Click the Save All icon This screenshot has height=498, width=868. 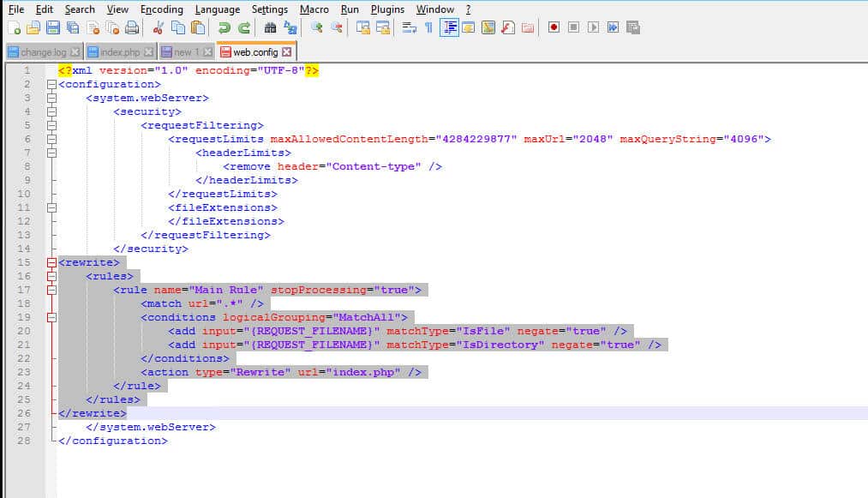[x=73, y=27]
